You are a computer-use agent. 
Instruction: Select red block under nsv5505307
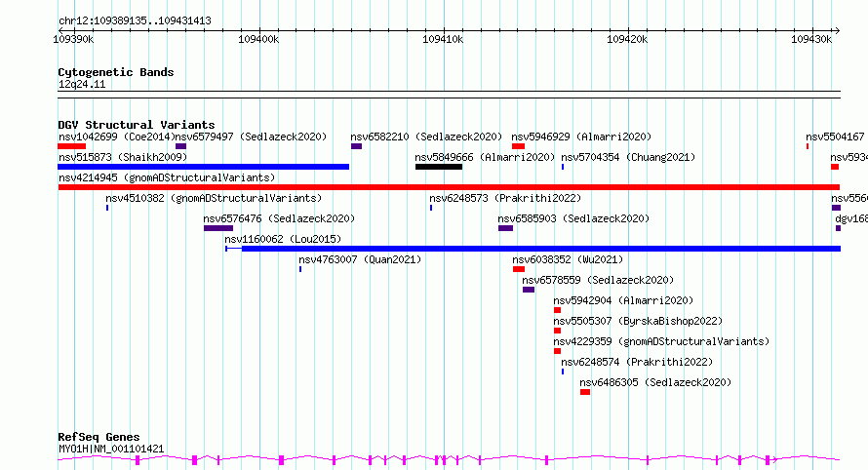tap(558, 331)
